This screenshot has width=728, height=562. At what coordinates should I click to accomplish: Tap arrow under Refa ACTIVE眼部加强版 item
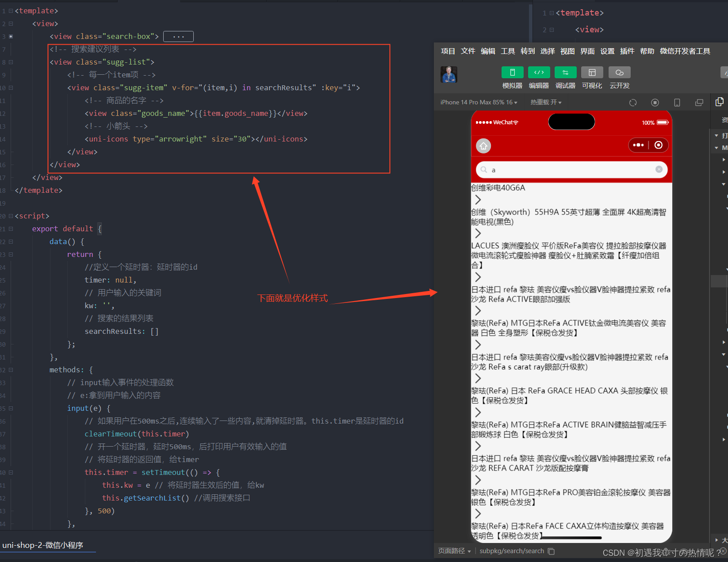tap(478, 310)
